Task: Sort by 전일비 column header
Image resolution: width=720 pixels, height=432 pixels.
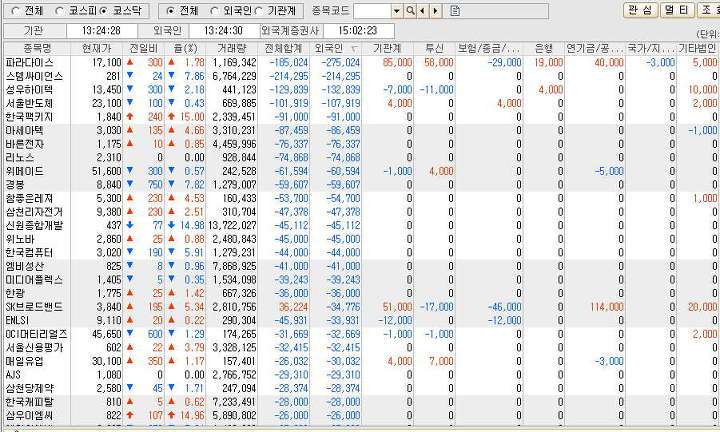Action: 144,48
